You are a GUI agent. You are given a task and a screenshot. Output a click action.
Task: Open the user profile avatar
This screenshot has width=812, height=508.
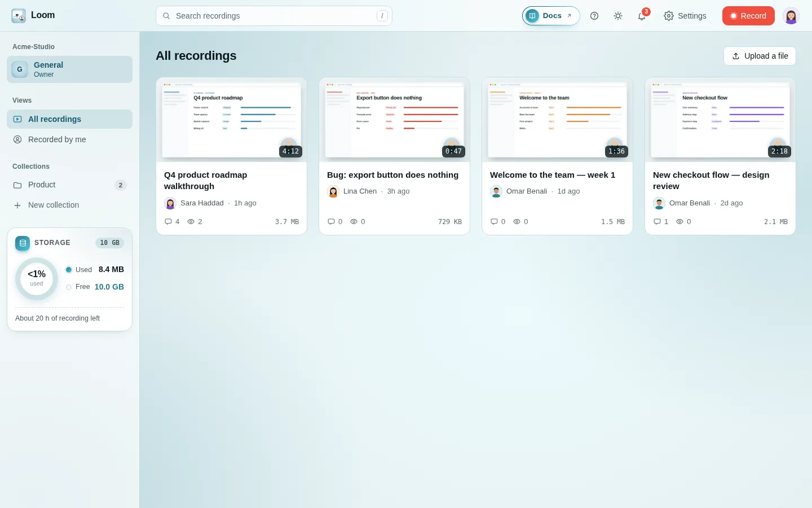pos(791,16)
